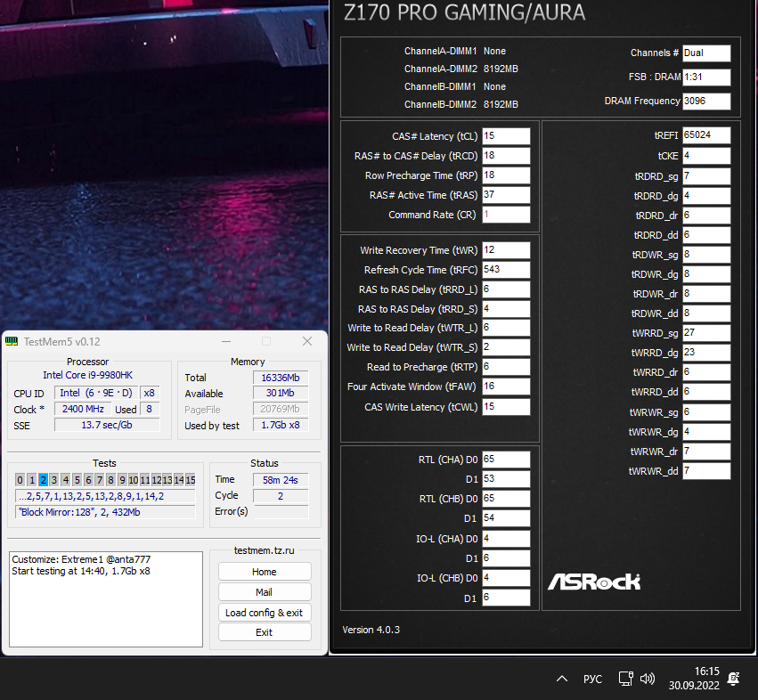Image resolution: width=758 pixels, height=700 pixels.
Task: Switch input language РУС indicator
Action: tap(592, 679)
